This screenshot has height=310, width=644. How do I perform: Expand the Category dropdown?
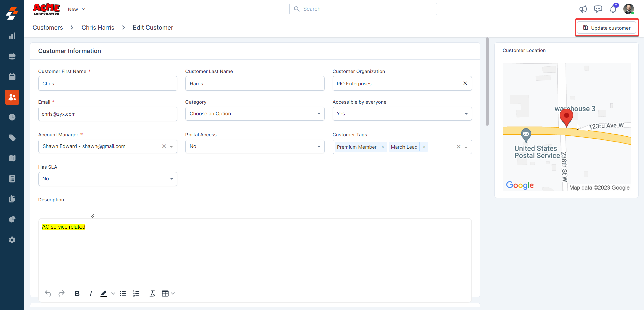click(255, 114)
